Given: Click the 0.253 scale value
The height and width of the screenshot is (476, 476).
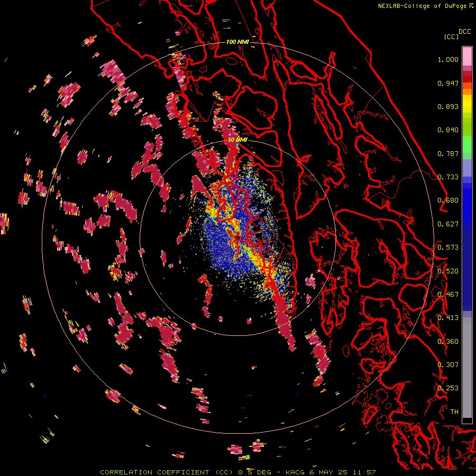Looking at the screenshot, I should 448,388.
